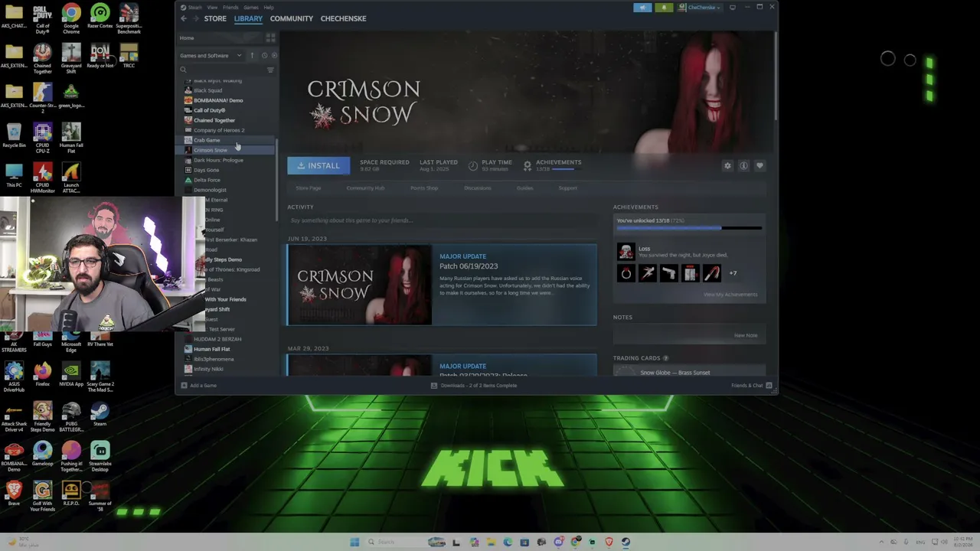Select the Brave desktop shortcut
This screenshot has width=980, height=551.
[x=14, y=494]
